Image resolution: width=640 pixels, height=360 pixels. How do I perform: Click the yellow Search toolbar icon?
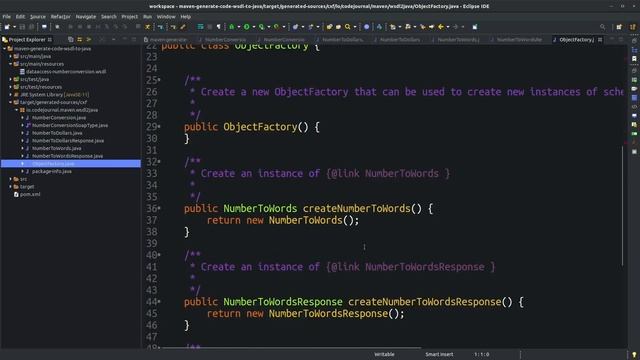[347, 27]
